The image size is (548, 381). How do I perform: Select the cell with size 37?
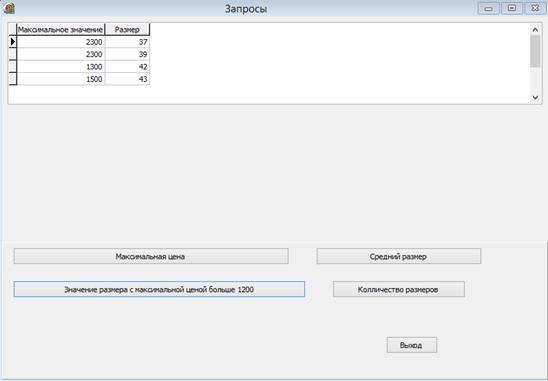(x=127, y=42)
